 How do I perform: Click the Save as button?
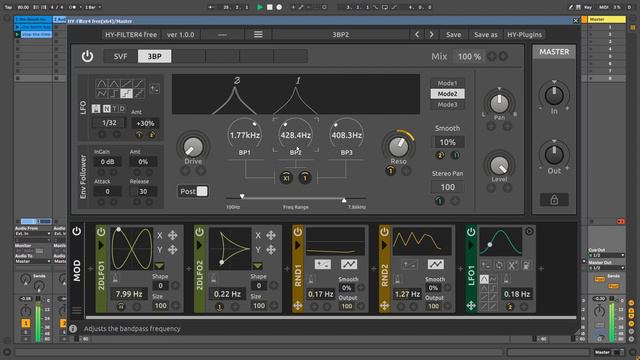click(x=486, y=35)
